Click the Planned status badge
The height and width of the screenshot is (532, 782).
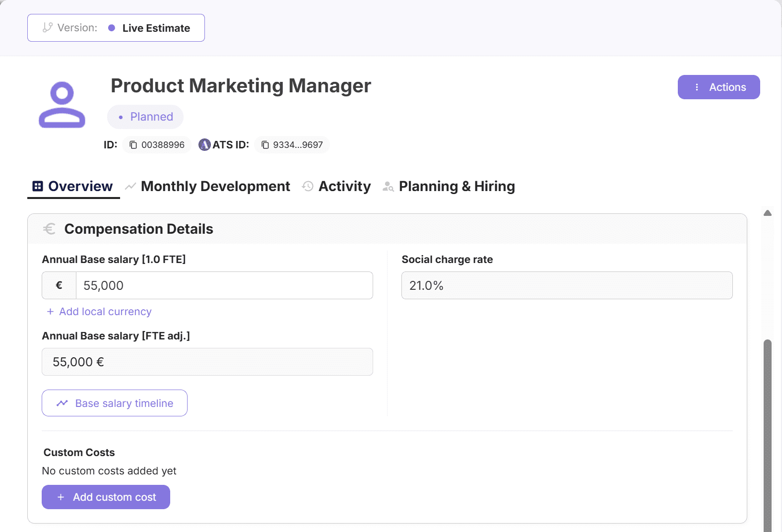(145, 117)
